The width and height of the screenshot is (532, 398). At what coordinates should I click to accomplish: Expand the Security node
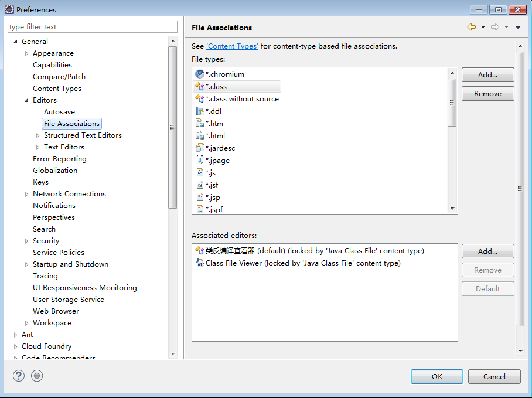(x=26, y=241)
